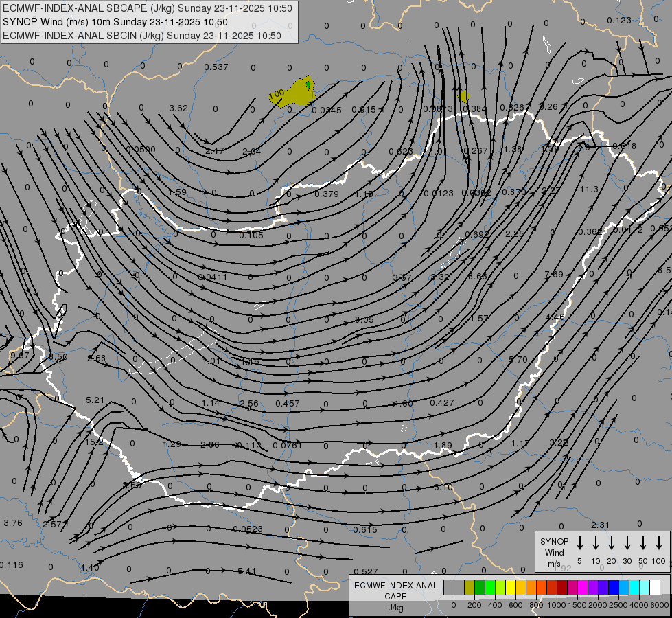Click the map value 0.0411
Screen dimensions: 672x618
click(x=213, y=277)
